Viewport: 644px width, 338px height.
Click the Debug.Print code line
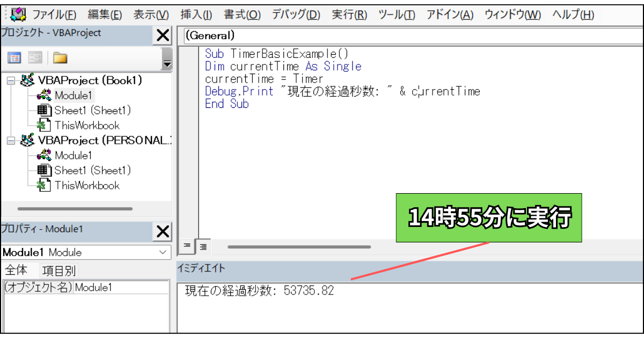[342, 91]
